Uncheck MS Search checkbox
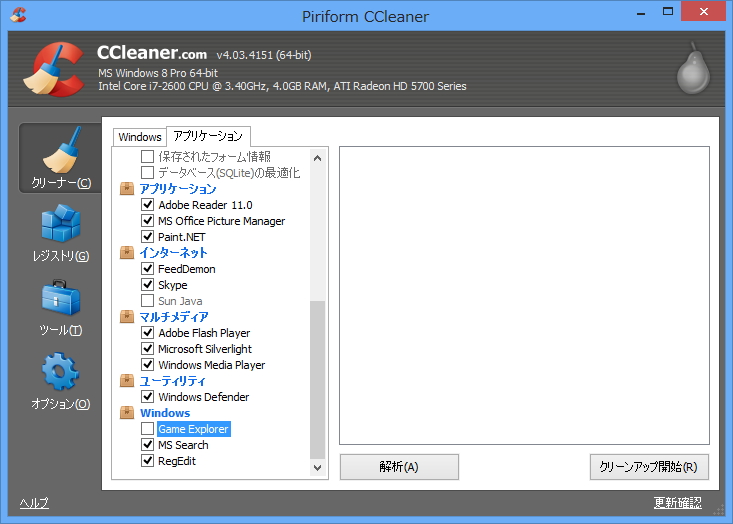 (x=147, y=445)
